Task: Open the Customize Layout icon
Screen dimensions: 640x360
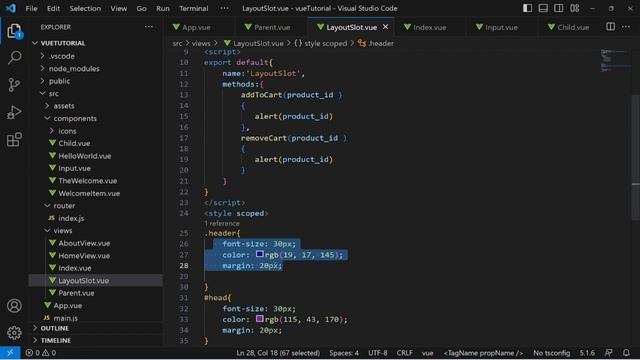Action: click(574, 8)
